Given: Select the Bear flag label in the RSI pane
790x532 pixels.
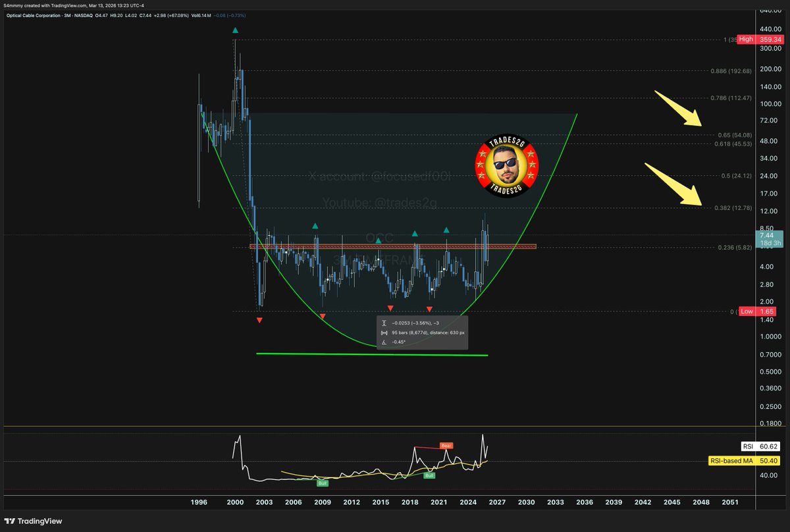Looking at the screenshot, I should coord(446,446).
